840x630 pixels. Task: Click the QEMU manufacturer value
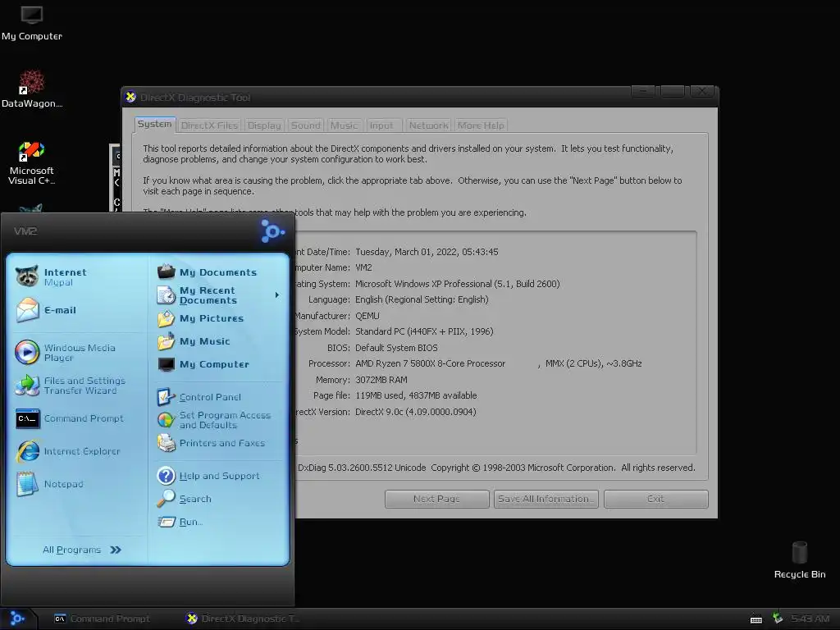[x=367, y=316]
